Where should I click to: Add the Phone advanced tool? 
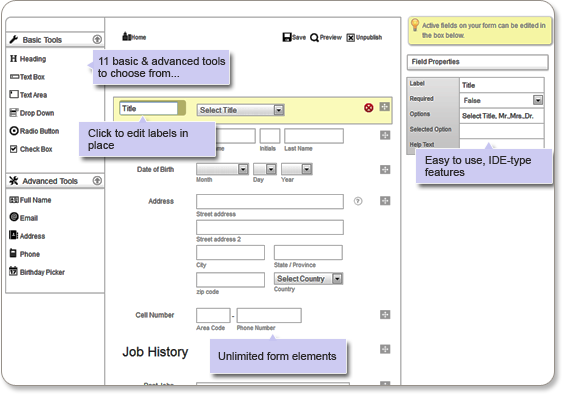(24, 253)
